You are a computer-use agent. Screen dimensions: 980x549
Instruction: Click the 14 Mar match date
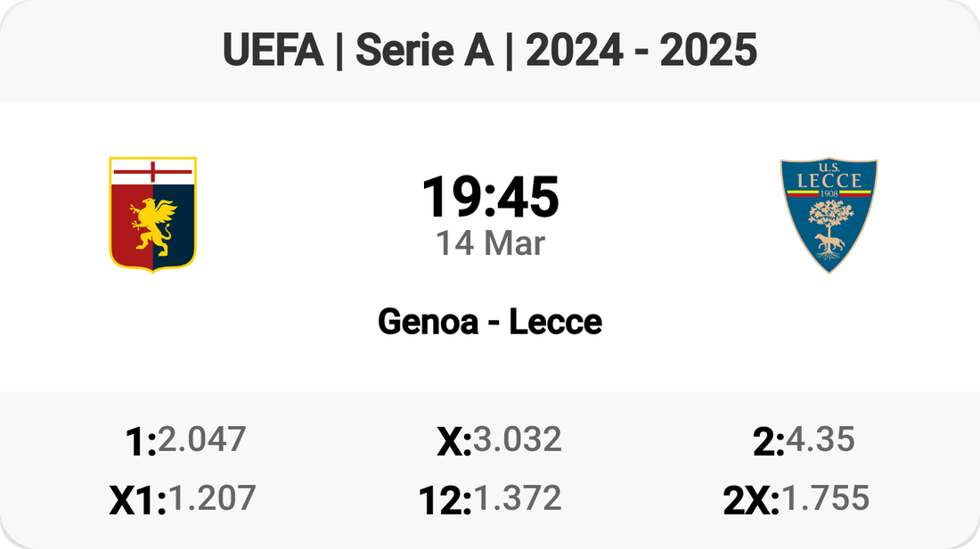tap(490, 243)
